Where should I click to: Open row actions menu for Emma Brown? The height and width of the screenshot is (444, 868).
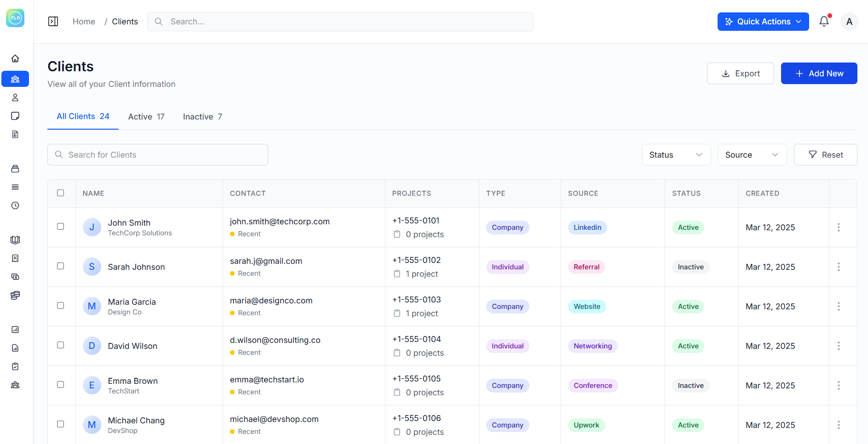[839, 386]
